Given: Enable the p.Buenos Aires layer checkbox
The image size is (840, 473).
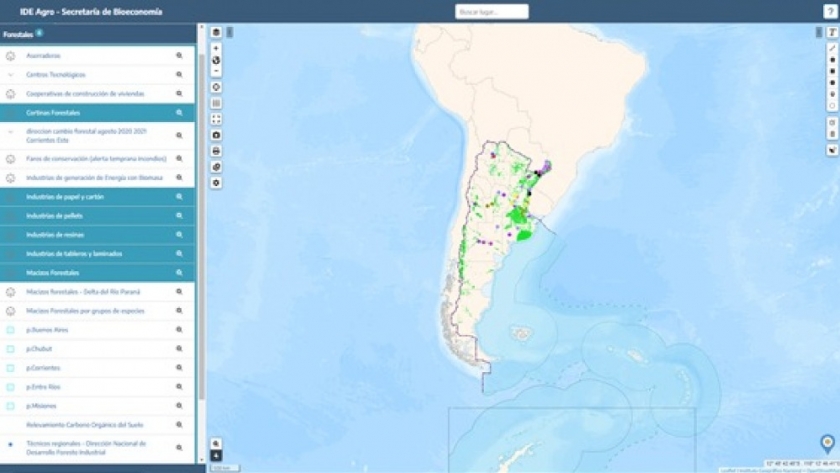Looking at the screenshot, I should tap(10, 330).
